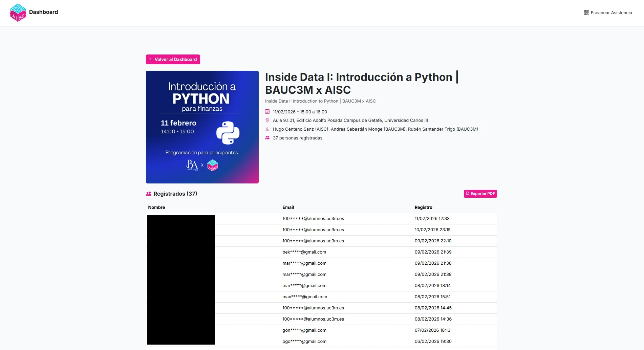Select the pgo*****@gmail.com email cell

point(304,342)
